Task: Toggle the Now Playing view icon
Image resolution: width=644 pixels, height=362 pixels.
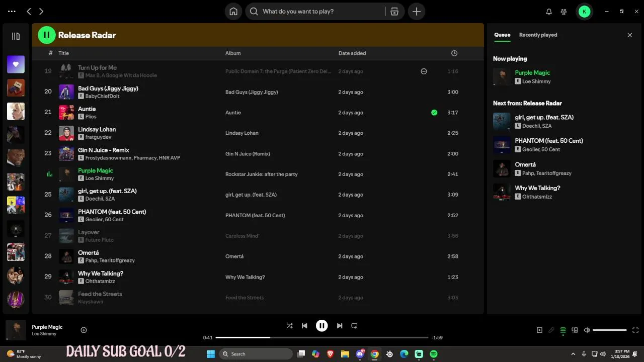Action: coord(539,330)
